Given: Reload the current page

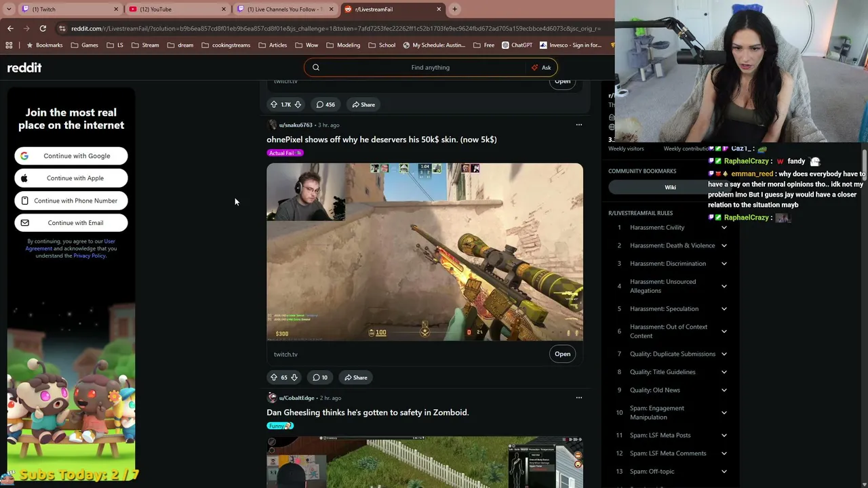Looking at the screenshot, I should point(43,28).
